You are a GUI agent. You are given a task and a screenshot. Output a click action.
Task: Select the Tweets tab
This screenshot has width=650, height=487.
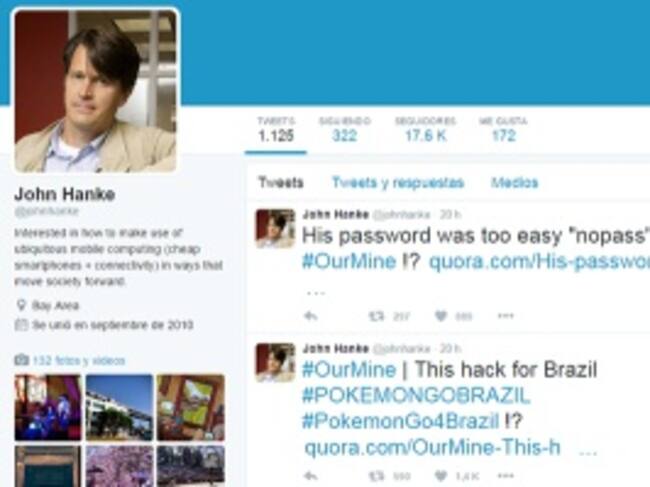(281, 182)
